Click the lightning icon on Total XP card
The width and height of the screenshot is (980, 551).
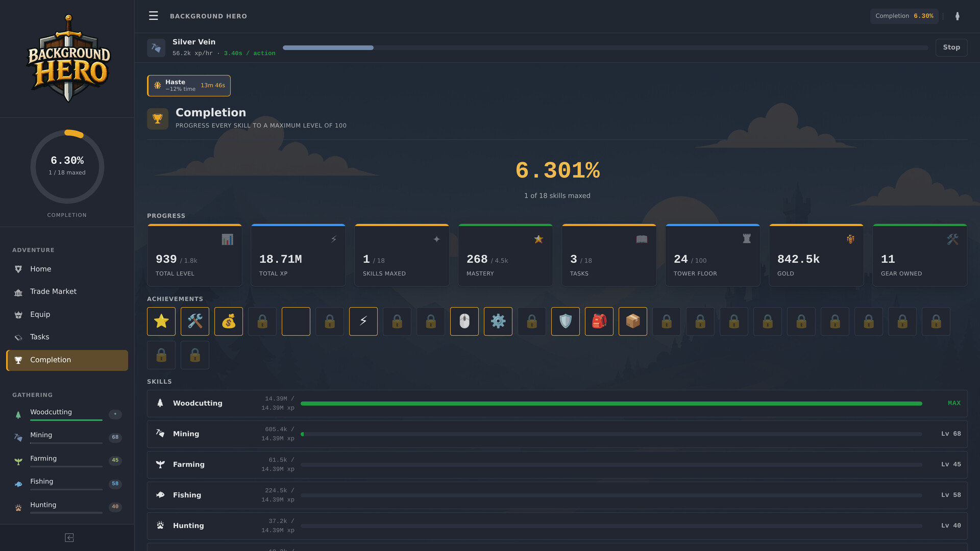(334, 239)
